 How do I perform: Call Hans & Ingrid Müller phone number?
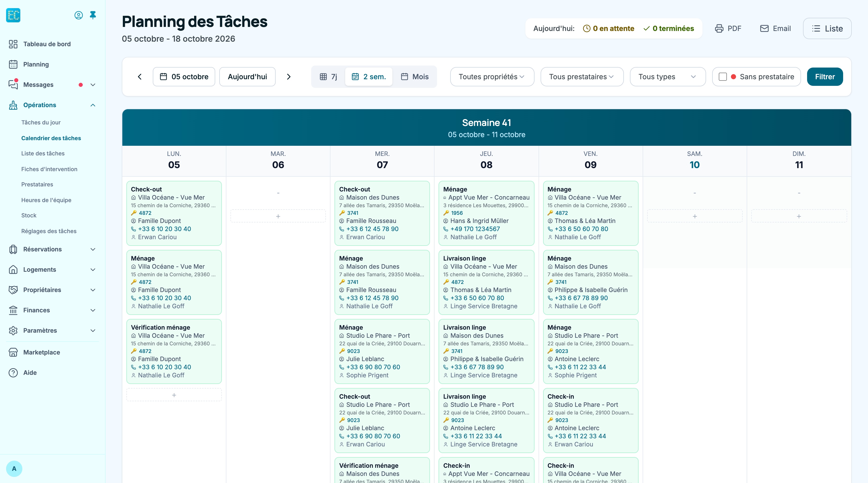click(475, 229)
